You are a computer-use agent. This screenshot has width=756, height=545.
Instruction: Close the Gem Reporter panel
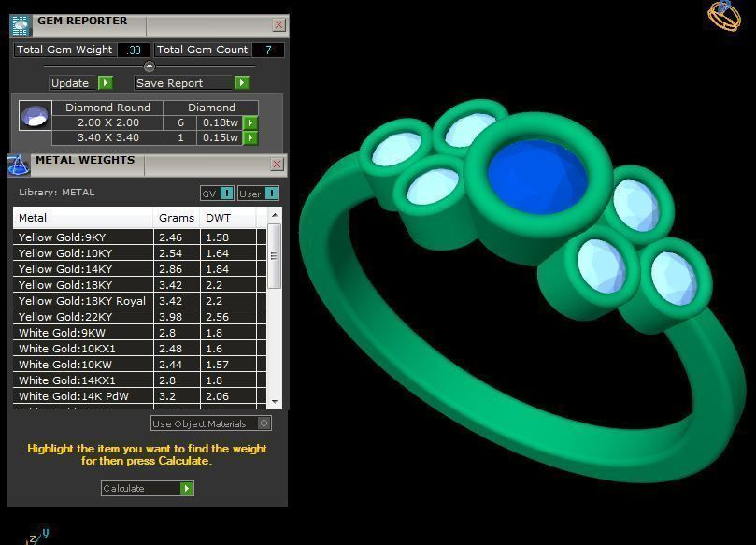tap(278, 25)
